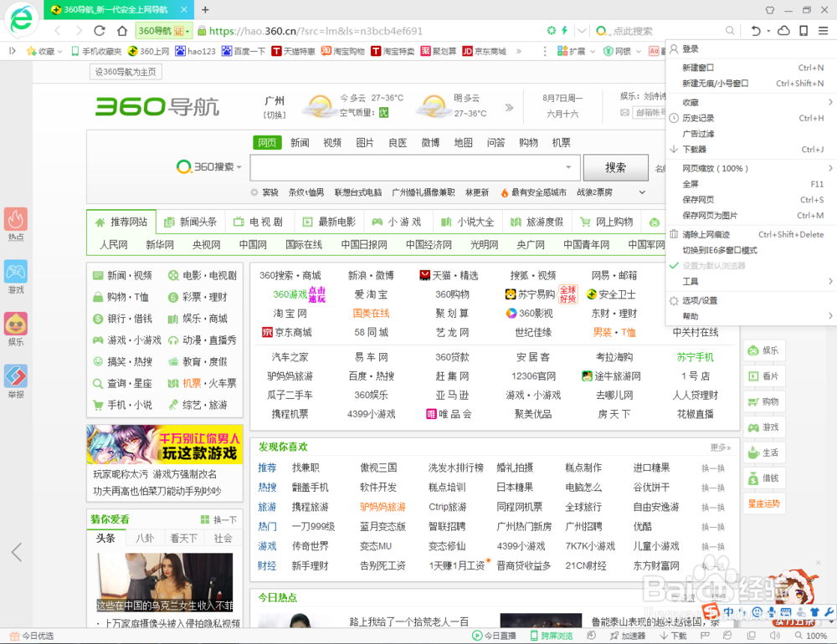Click into the 360 search input field
837x644 pixels.
click(x=408, y=167)
